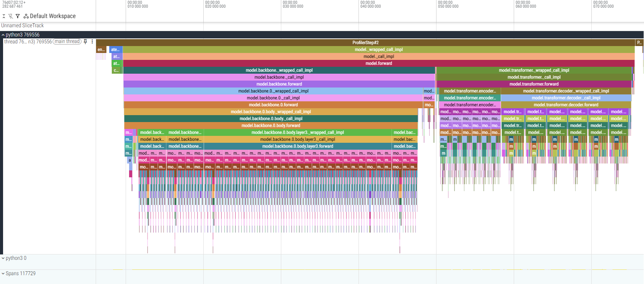
Task: Select the model.forward slice
Action: 378,63
